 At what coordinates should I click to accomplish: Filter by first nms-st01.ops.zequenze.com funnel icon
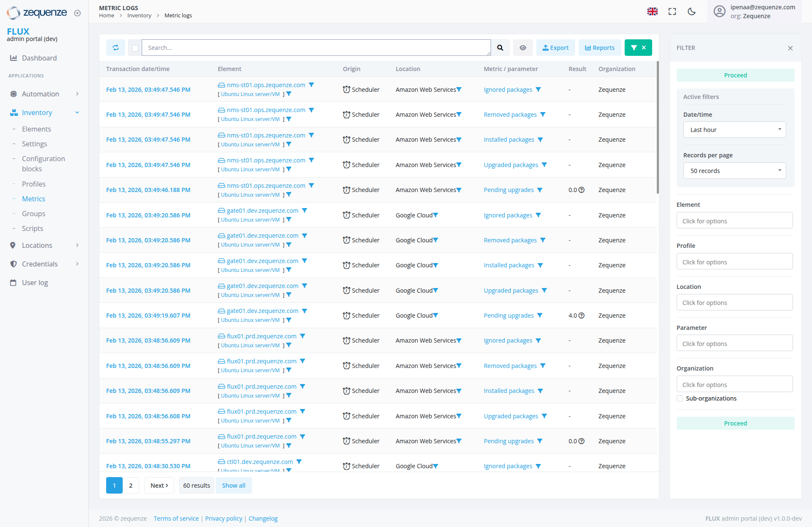(x=312, y=85)
